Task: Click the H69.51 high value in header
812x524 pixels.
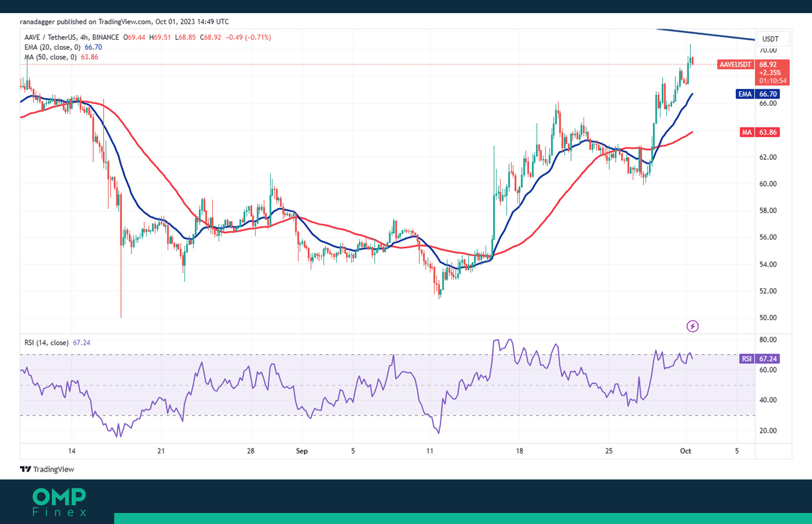Action: point(160,37)
